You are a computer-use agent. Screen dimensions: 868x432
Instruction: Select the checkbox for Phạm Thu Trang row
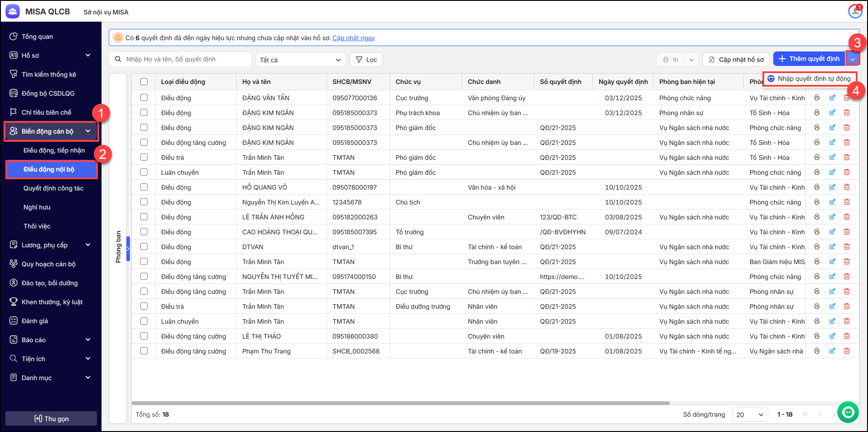[144, 351]
